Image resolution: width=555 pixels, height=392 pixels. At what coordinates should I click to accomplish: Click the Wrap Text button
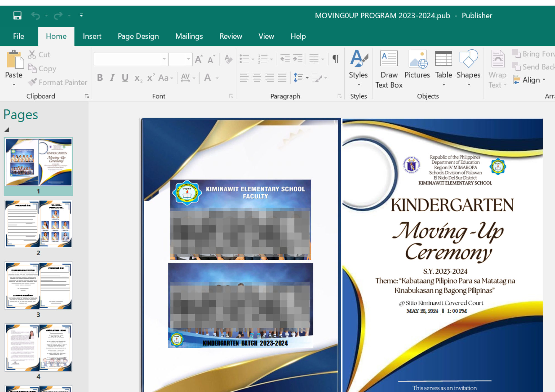point(497,69)
